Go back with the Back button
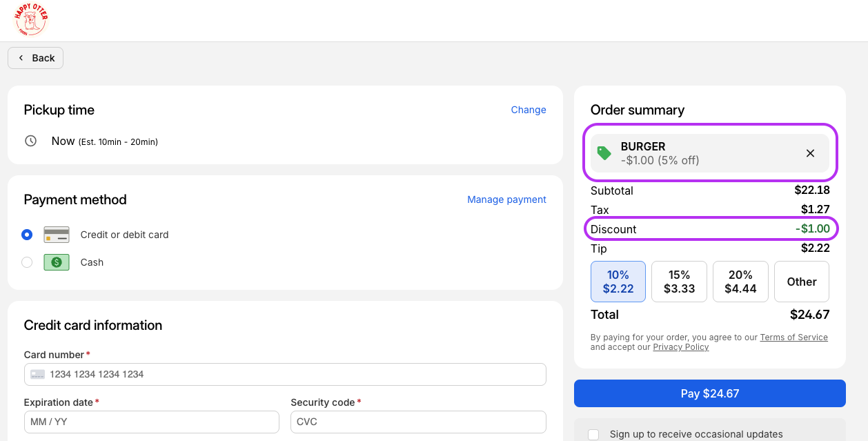Screen dimensions: 868x441 [x=36, y=58]
